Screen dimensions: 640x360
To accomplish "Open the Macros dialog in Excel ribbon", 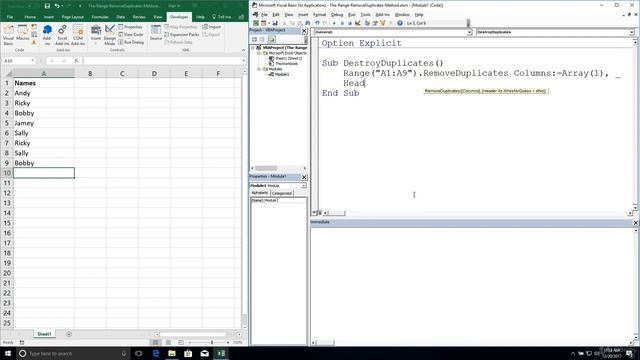I will click(22, 33).
